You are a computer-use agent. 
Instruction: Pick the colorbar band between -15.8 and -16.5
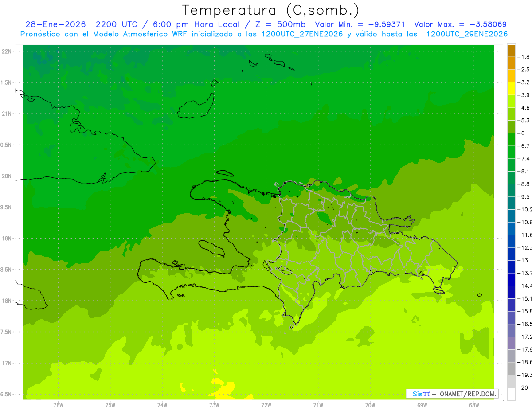click(x=511, y=317)
